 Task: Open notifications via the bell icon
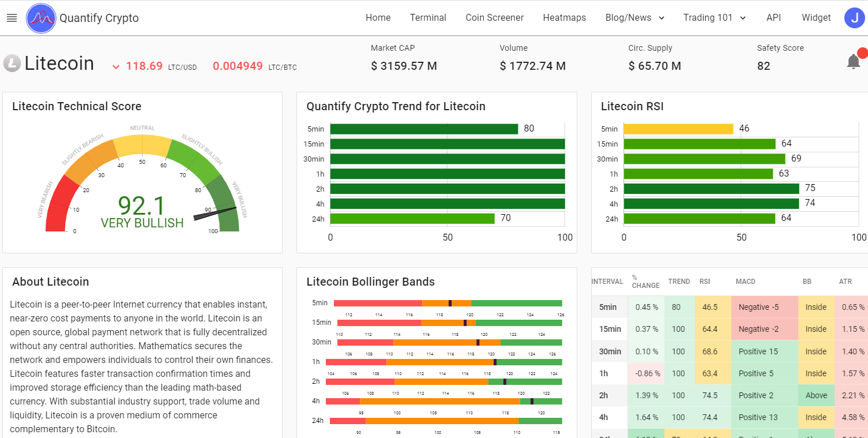(x=854, y=61)
